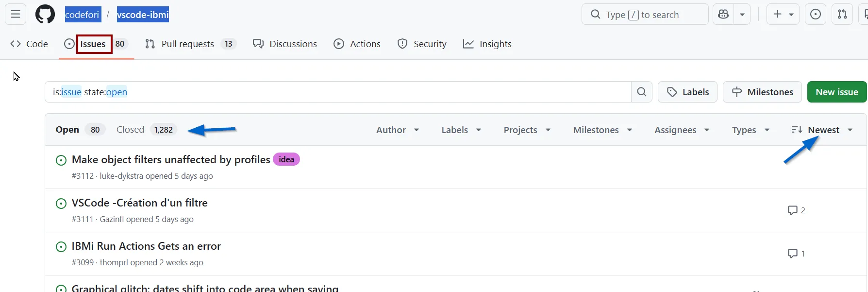Expand the Assignees filter dropdown
868x292 pixels.
[681, 130]
